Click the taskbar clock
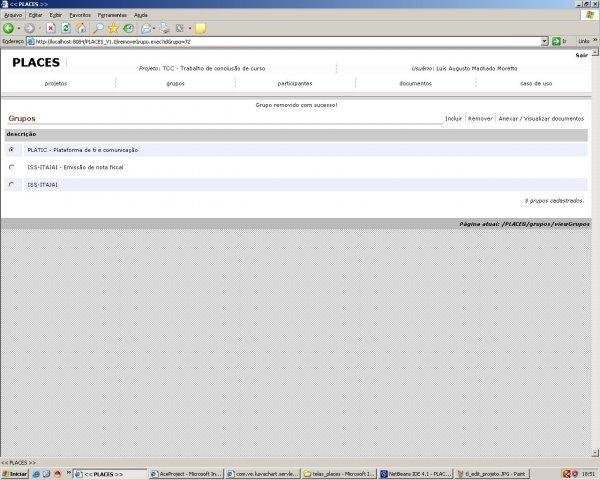This screenshot has width=600, height=480. [x=589, y=474]
